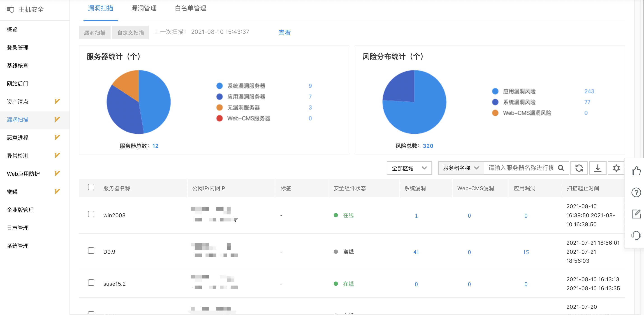Click green online status dot for win2008
Screen dimensions: 644x315
point(336,215)
